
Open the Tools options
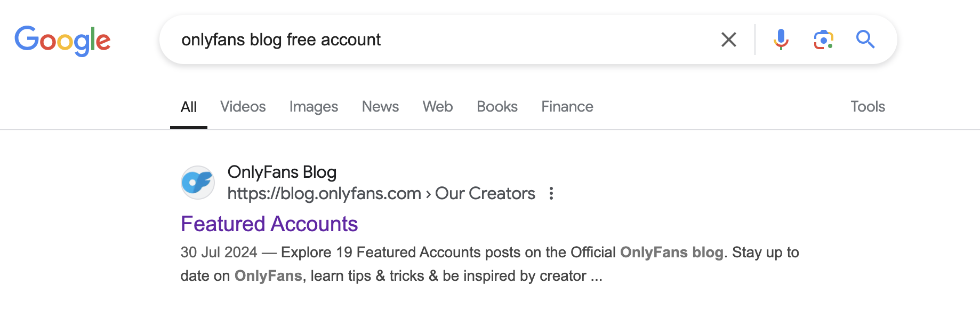[x=867, y=106]
